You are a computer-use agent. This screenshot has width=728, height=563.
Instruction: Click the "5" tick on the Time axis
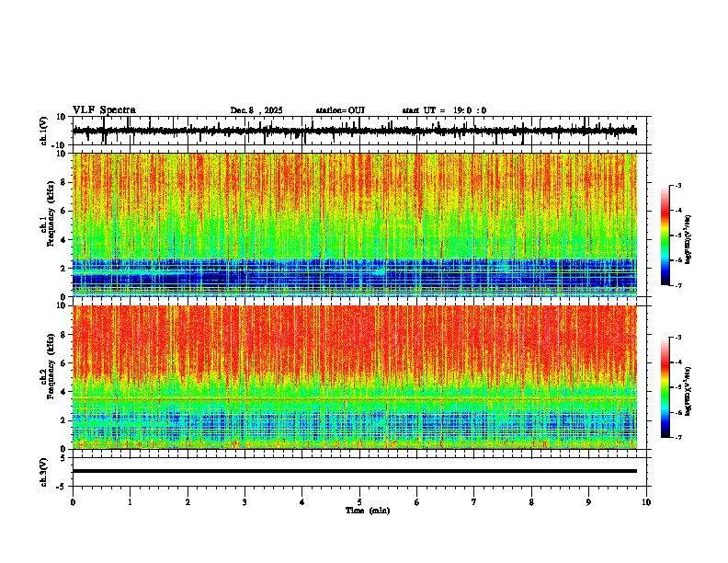point(359,502)
